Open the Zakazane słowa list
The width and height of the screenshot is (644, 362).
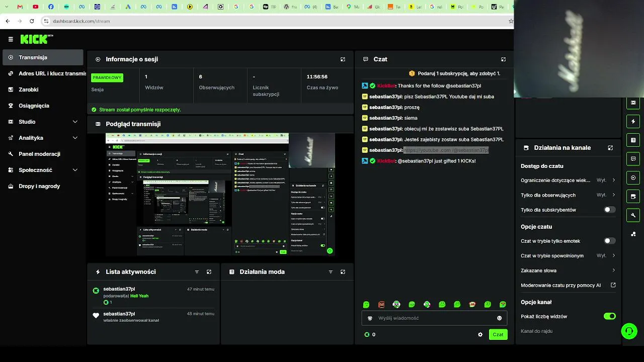tap(568, 270)
